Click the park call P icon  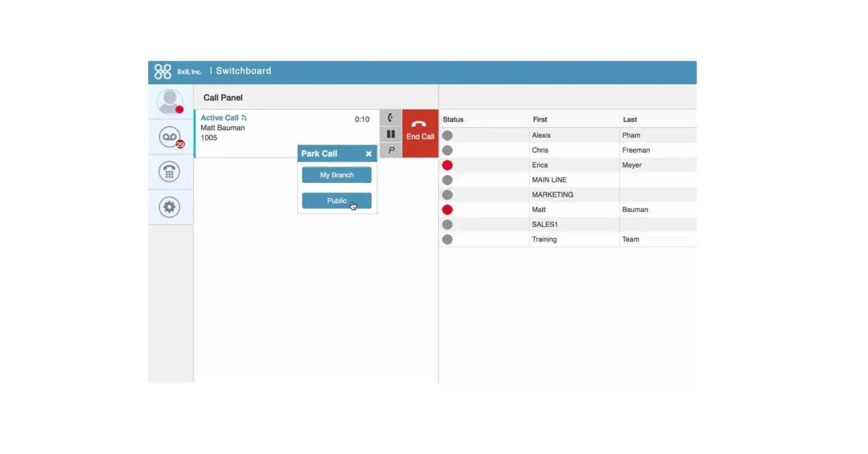pyautogui.click(x=390, y=150)
